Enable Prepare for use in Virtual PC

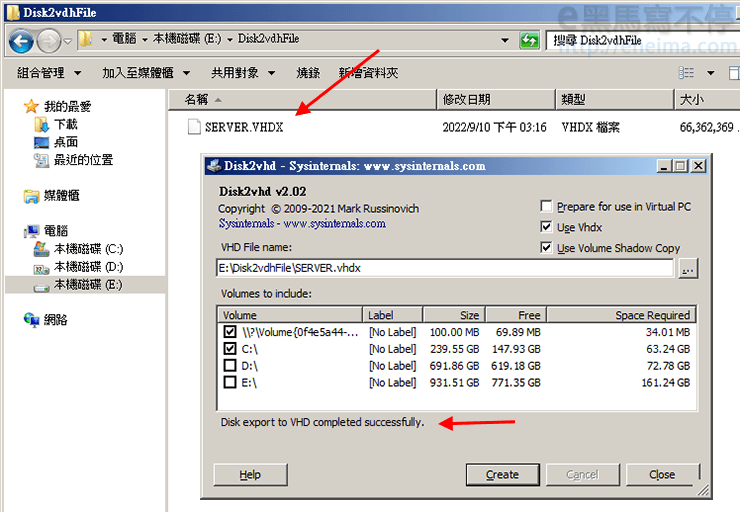point(546,206)
